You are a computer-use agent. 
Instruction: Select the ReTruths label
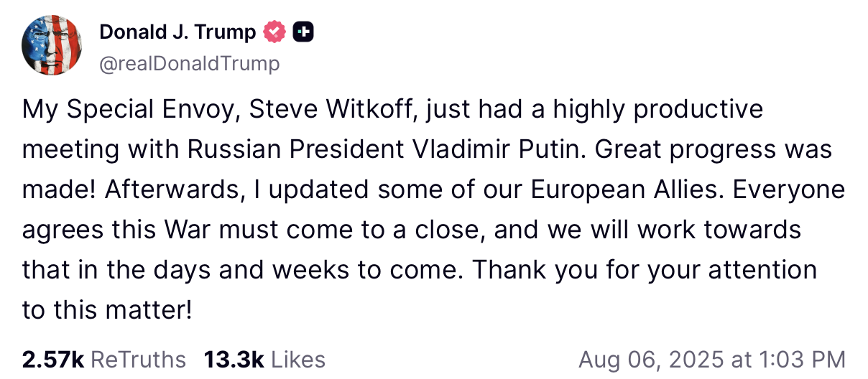coord(138,360)
